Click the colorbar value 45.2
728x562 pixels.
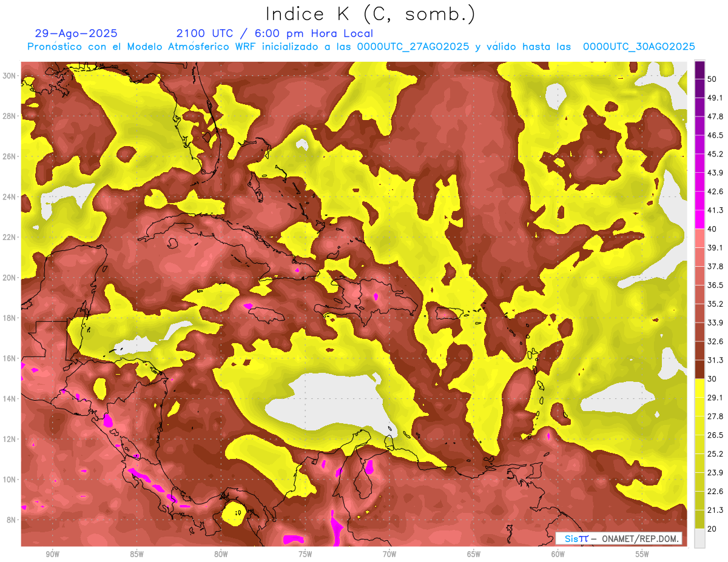click(x=715, y=154)
